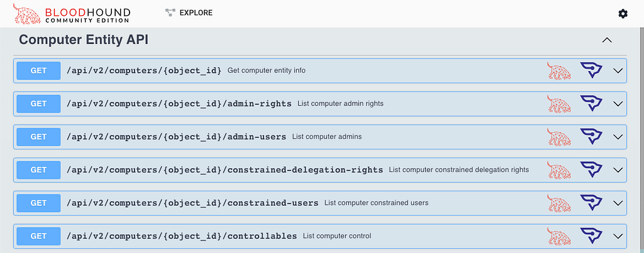Click the blue Enterprise icon on controllables row
The image size is (644, 253).
pyautogui.click(x=591, y=236)
